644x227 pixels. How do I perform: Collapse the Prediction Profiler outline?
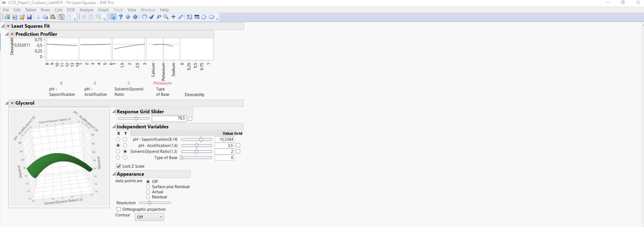(x=7, y=34)
